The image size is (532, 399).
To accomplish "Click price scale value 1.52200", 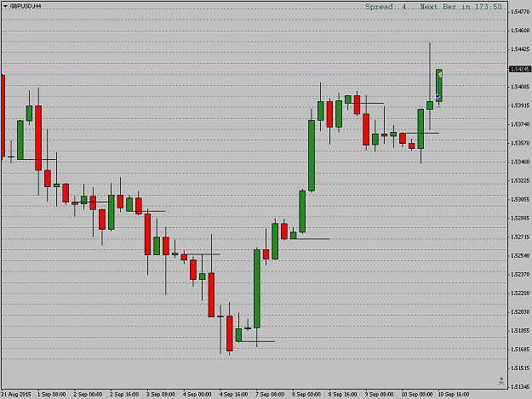I will [x=520, y=294].
